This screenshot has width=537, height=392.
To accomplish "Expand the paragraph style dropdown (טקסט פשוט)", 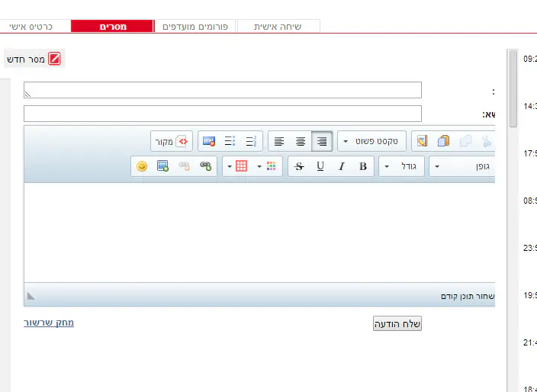I will coord(372,141).
